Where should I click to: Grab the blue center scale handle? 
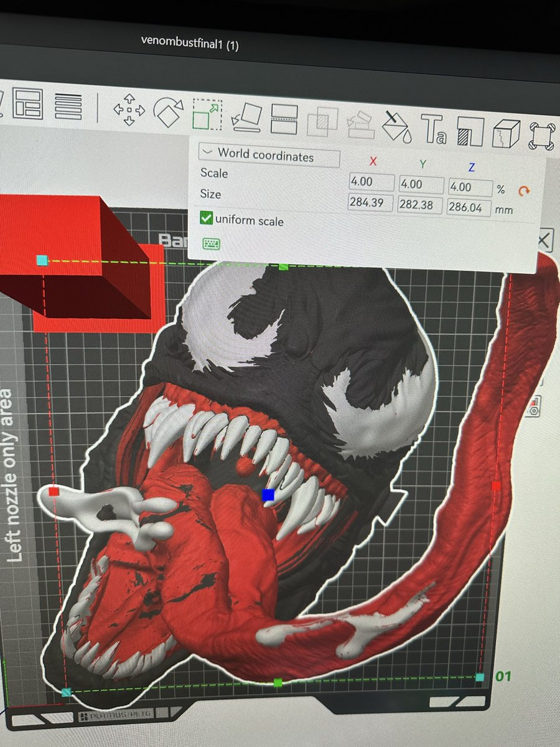point(268,495)
